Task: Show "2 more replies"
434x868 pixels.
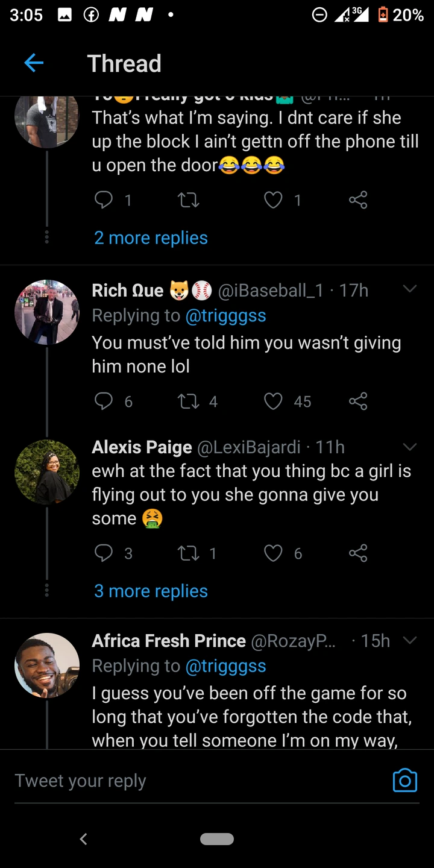Action: (x=151, y=238)
